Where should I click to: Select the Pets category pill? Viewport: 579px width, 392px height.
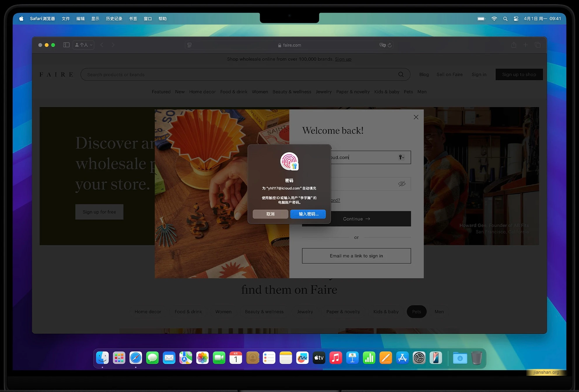pyautogui.click(x=416, y=312)
